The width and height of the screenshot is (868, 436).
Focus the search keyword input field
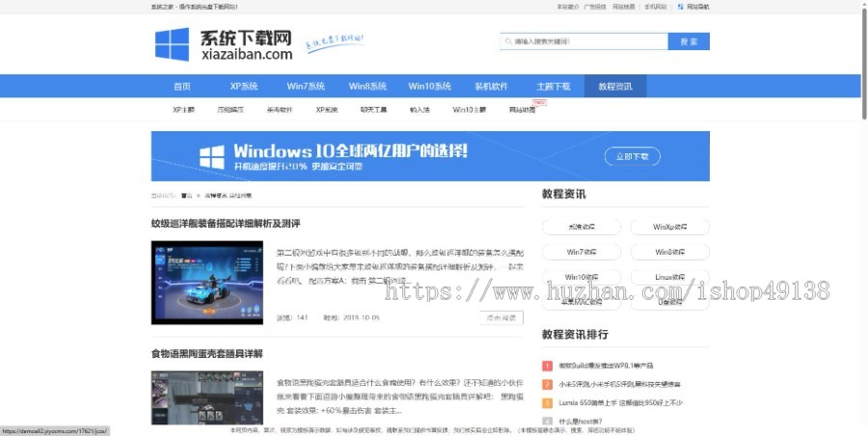pyautogui.click(x=584, y=41)
